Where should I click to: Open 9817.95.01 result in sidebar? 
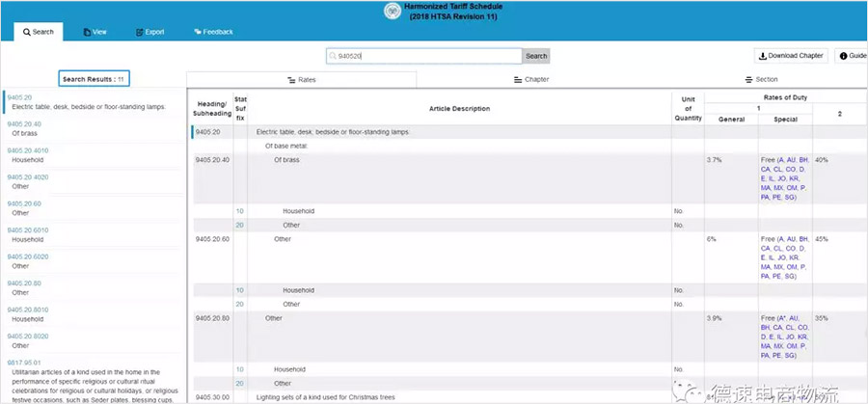pos(24,363)
